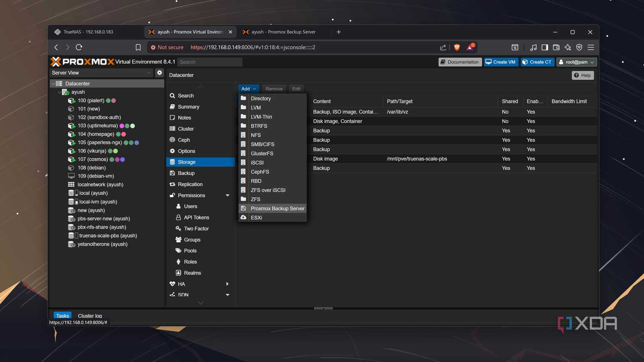The image size is (644, 362).
Task: Toggle the browser sidebar panel icon
Action: pos(545,47)
